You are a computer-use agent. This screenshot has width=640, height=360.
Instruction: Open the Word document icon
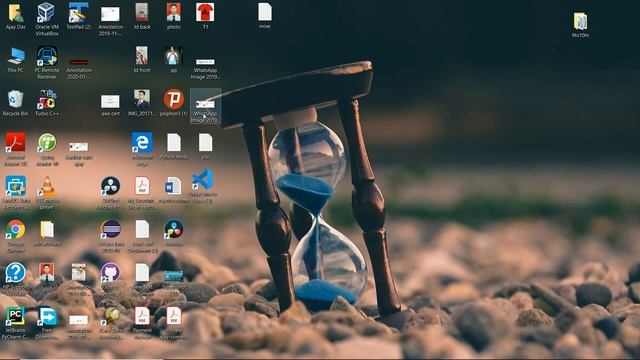click(x=173, y=189)
